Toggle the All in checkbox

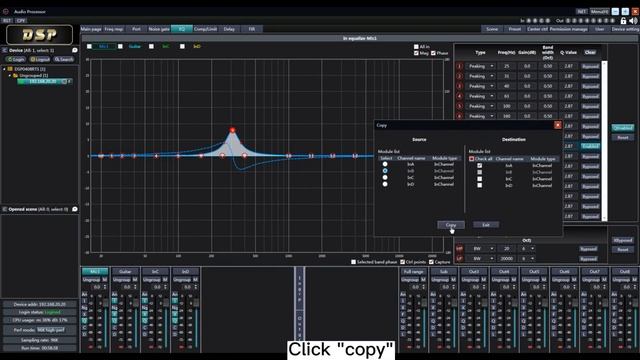click(416, 47)
